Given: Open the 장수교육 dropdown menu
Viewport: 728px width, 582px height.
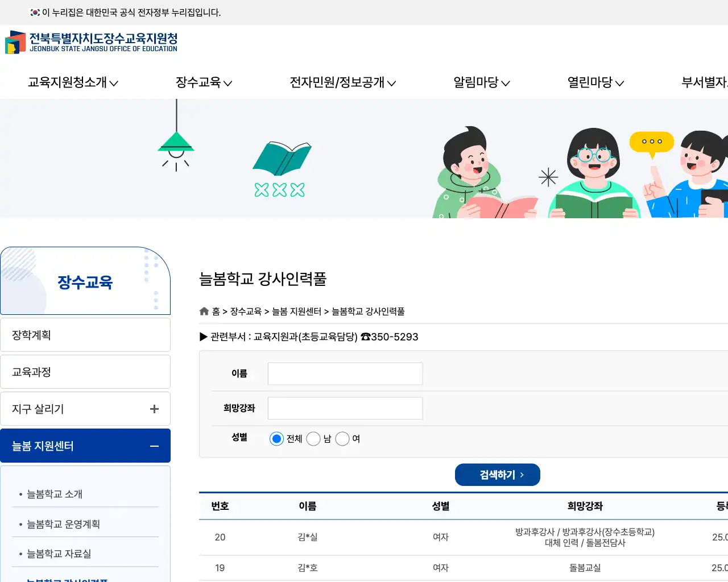Looking at the screenshot, I should click(203, 82).
